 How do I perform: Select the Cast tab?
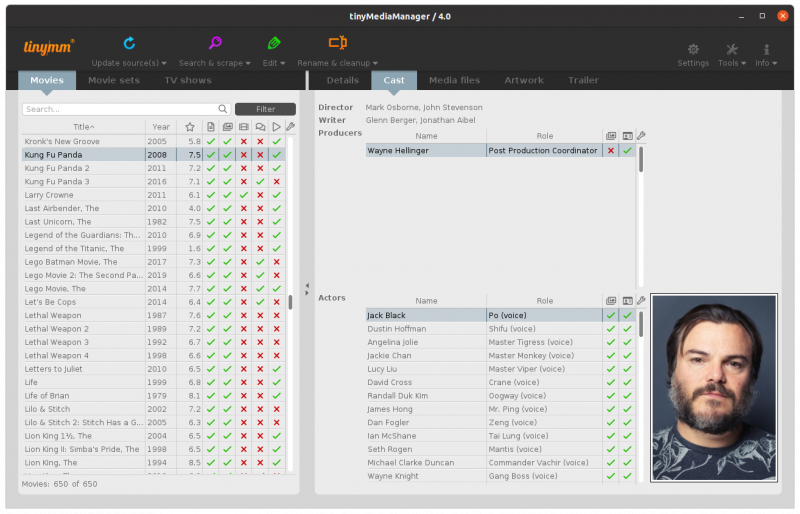click(394, 80)
